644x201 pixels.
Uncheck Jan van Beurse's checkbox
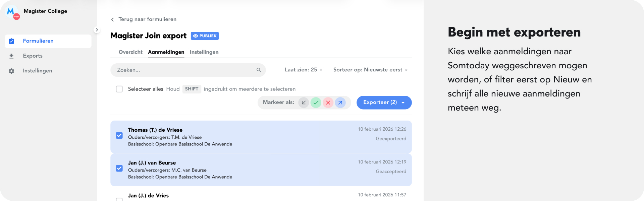(x=119, y=168)
